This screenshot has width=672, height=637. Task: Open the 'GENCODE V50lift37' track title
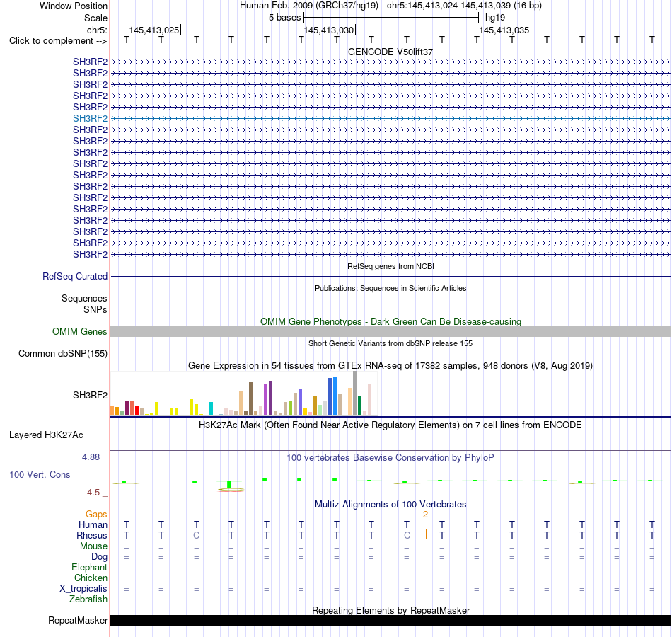coord(390,52)
